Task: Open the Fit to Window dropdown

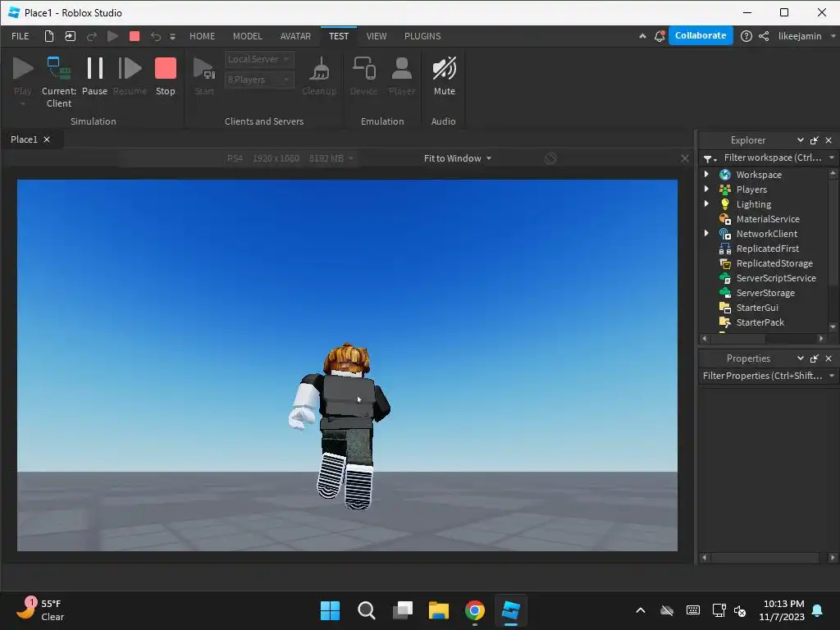Action: (458, 158)
